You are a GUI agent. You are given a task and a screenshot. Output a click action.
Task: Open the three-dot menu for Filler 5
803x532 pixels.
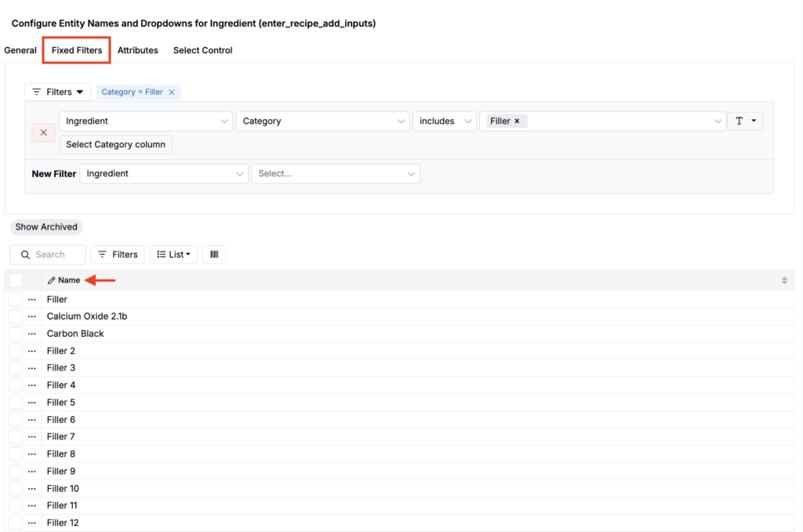click(x=32, y=403)
